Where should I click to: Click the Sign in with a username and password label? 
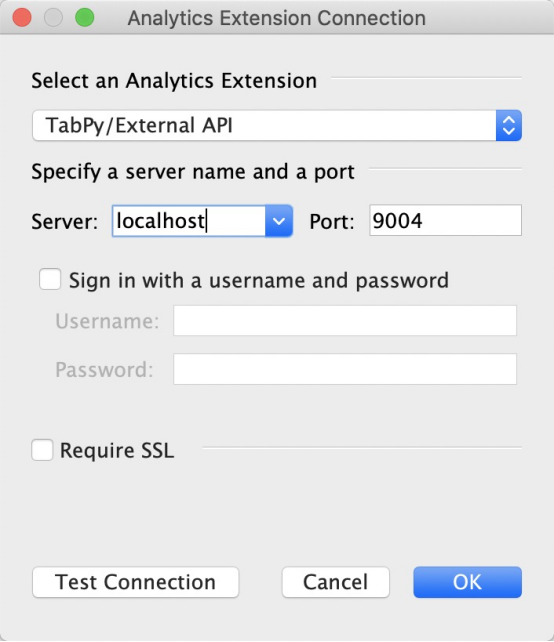(x=259, y=281)
